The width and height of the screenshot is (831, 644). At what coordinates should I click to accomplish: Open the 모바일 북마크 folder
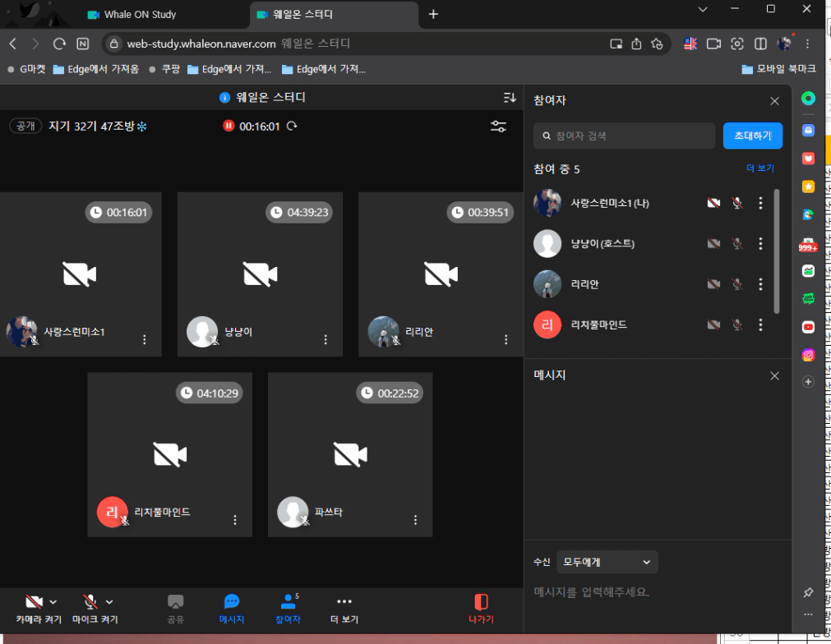point(778,69)
